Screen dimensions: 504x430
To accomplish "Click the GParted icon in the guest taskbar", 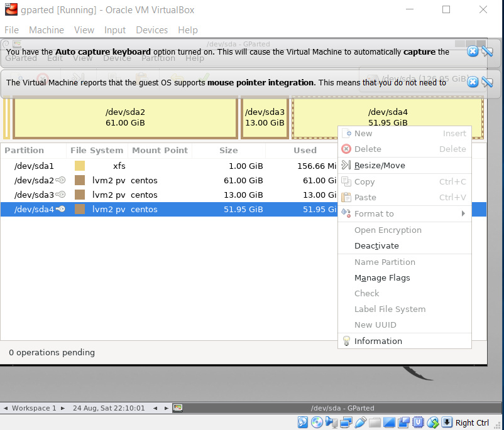I will (x=177, y=408).
